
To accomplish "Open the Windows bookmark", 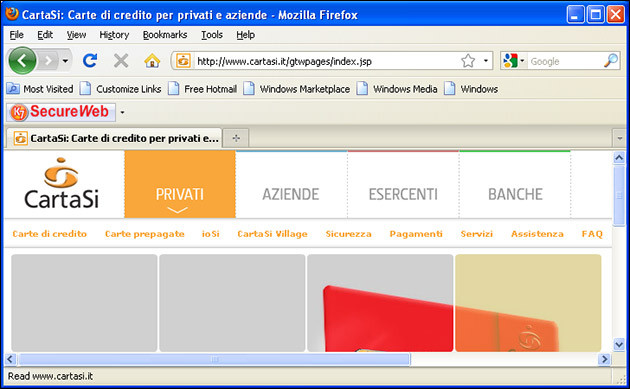I will pyautogui.click(x=471, y=89).
